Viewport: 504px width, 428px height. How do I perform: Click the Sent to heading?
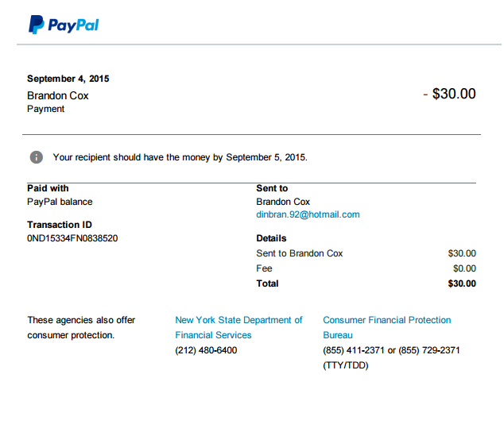pos(272,188)
